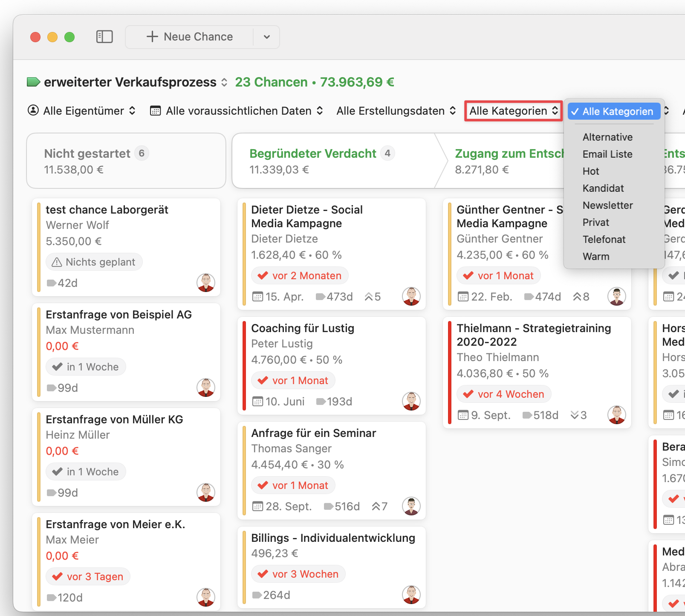Toggle the "Privat" category filter
The width and height of the screenshot is (685, 616).
[x=595, y=222]
